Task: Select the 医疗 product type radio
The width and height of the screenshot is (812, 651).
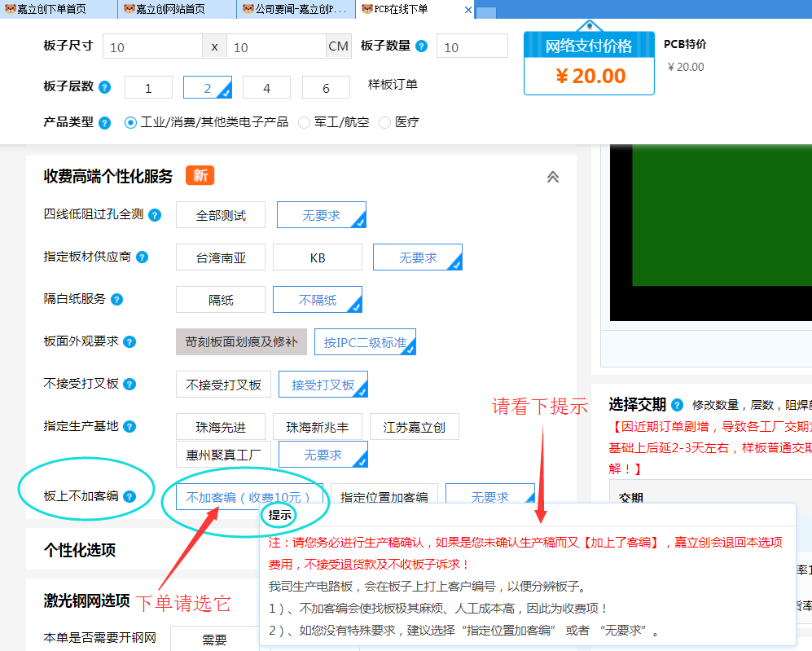Action: [x=384, y=123]
